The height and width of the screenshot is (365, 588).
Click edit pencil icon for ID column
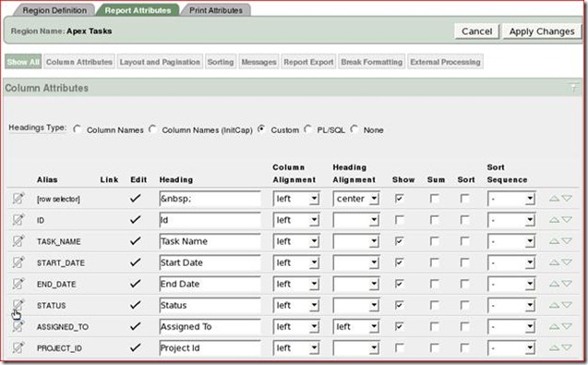[18, 219]
